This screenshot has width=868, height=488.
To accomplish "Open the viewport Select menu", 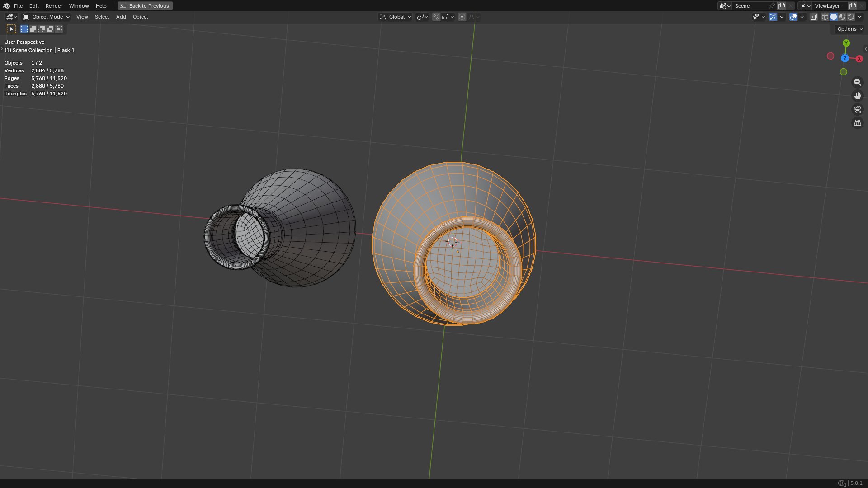I will tap(102, 17).
